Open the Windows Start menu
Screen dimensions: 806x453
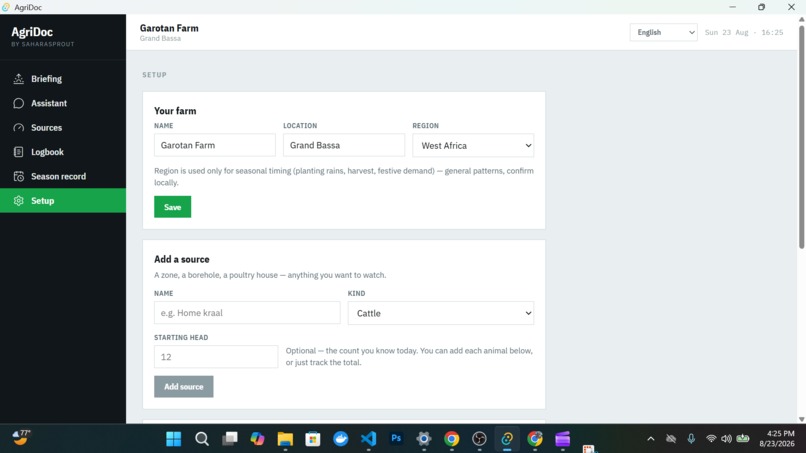[174, 439]
